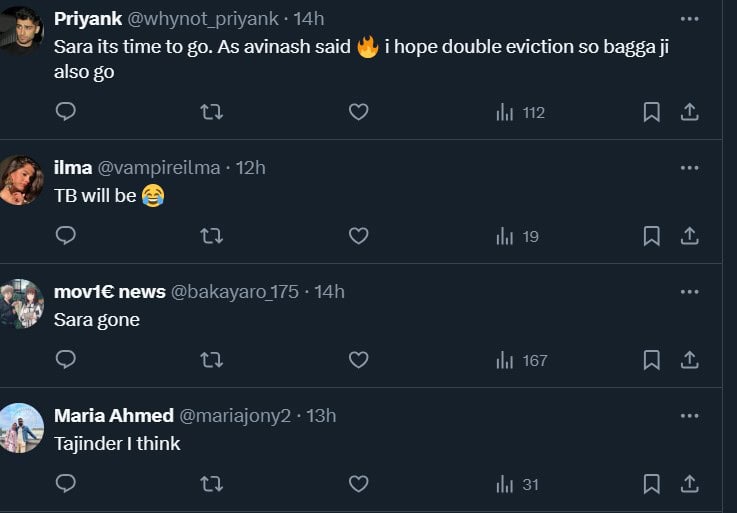
Task: View analytics showing 112 views
Action: pos(521,112)
